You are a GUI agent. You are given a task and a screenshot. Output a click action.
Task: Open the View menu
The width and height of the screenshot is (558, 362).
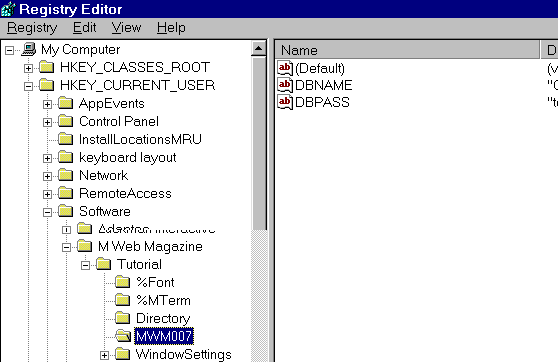[x=126, y=28]
